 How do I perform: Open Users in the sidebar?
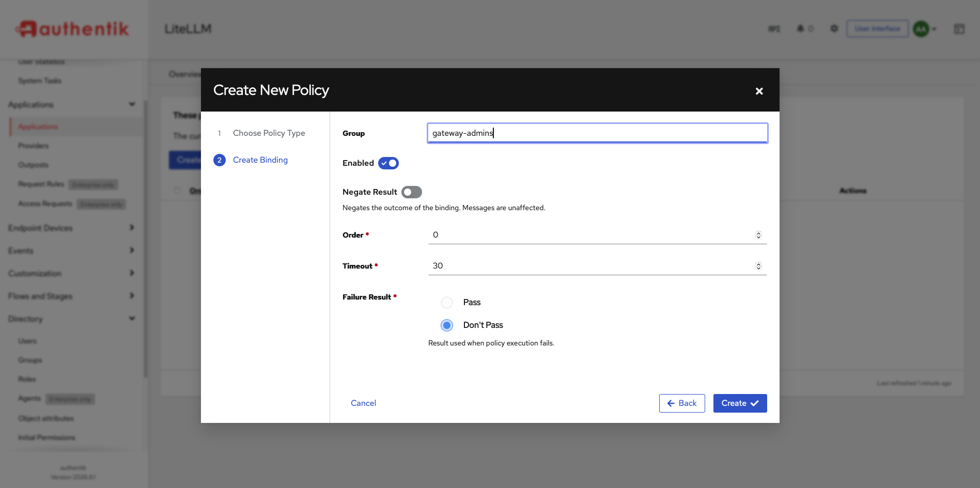tap(27, 341)
